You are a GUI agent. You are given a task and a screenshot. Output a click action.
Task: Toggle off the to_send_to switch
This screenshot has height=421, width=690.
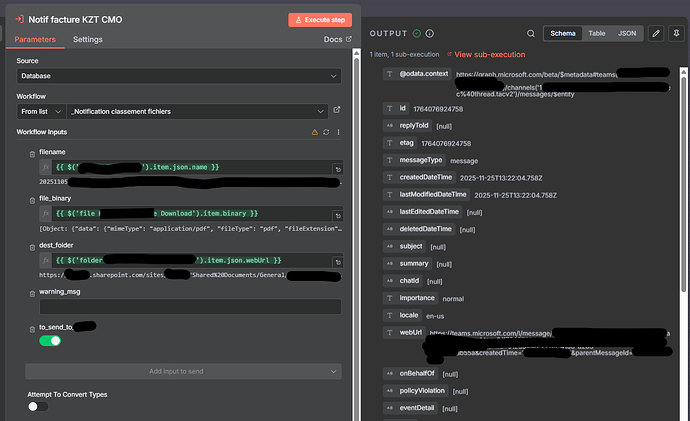(x=50, y=340)
